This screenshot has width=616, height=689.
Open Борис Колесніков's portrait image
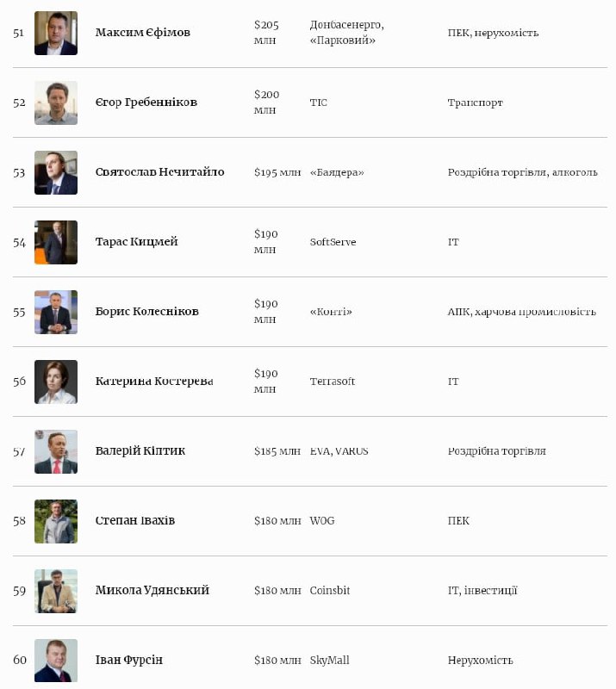pos(56,312)
